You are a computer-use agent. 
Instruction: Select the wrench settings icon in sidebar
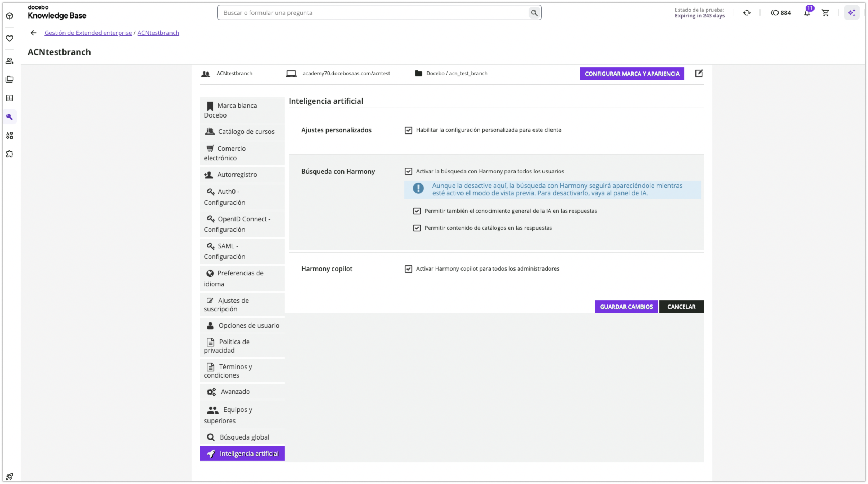tap(10, 117)
